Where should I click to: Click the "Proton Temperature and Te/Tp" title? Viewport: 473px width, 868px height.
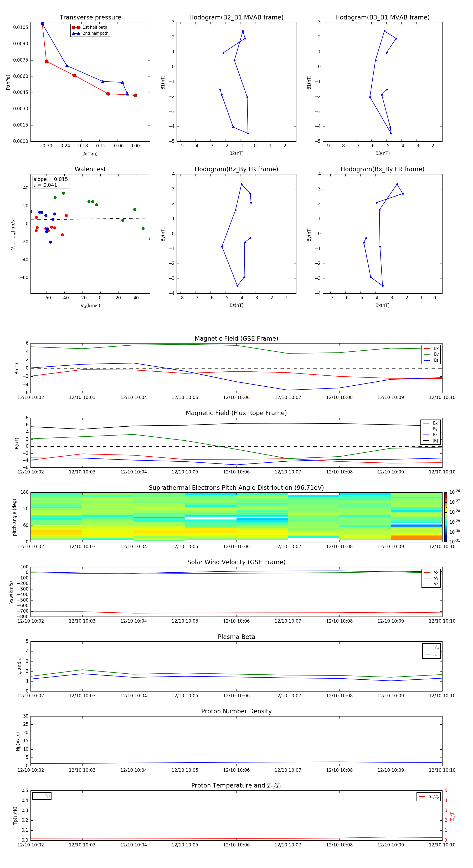(236, 786)
